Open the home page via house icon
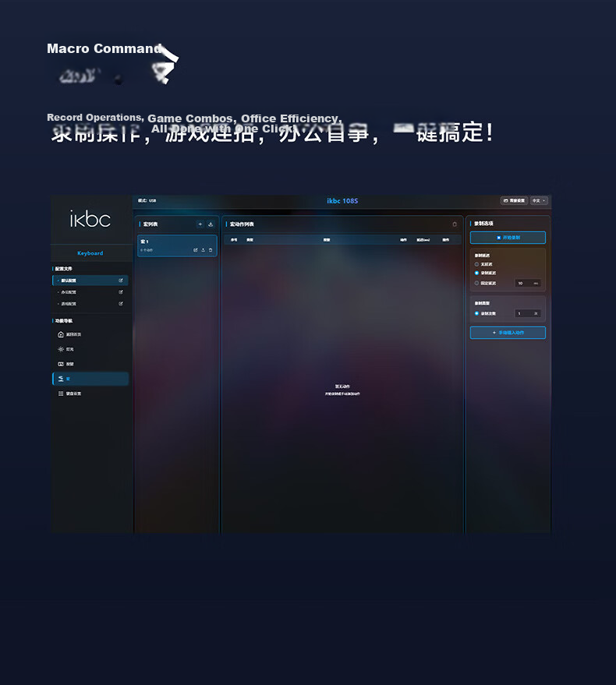 tap(61, 334)
